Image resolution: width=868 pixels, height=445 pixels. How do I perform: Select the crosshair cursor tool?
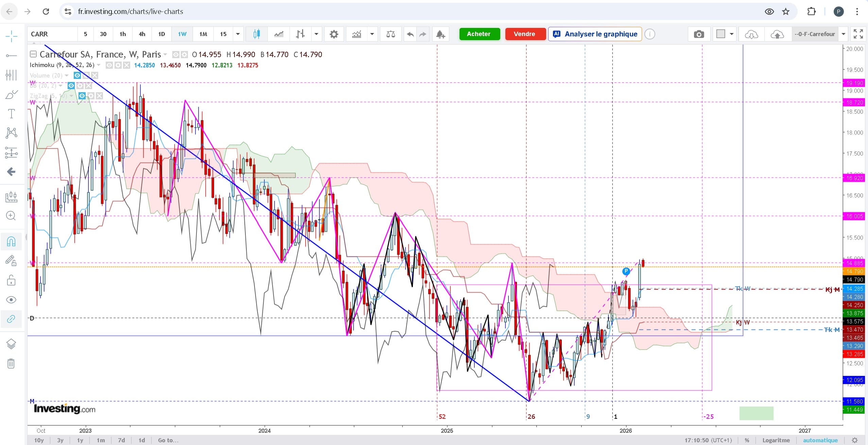pyautogui.click(x=11, y=36)
